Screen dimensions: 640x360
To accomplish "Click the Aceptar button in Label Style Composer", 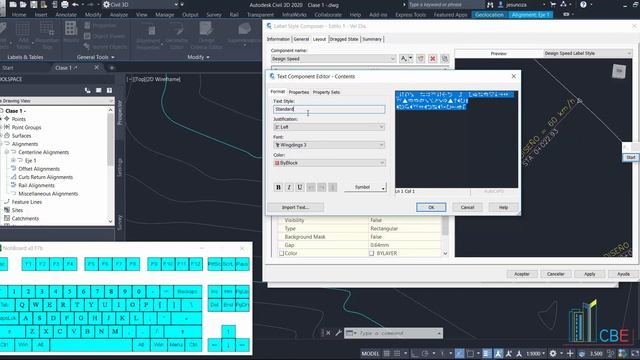I will tap(522, 274).
